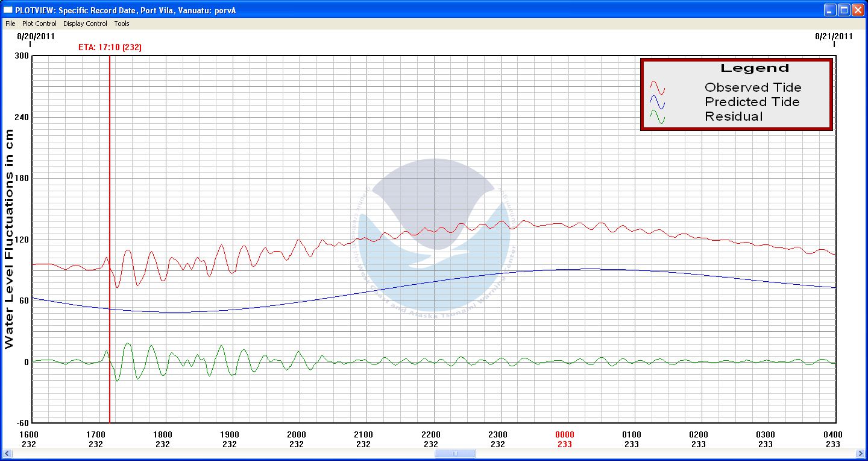Click the PLOTVIEW title bar app icon
The width and height of the screenshot is (868, 461).
(8, 10)
